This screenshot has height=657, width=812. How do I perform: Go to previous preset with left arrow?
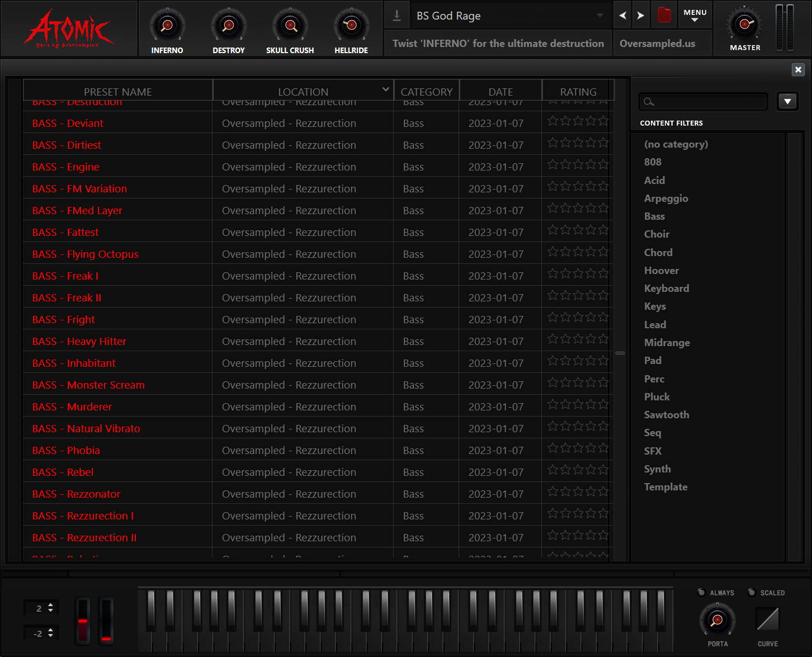622,16
